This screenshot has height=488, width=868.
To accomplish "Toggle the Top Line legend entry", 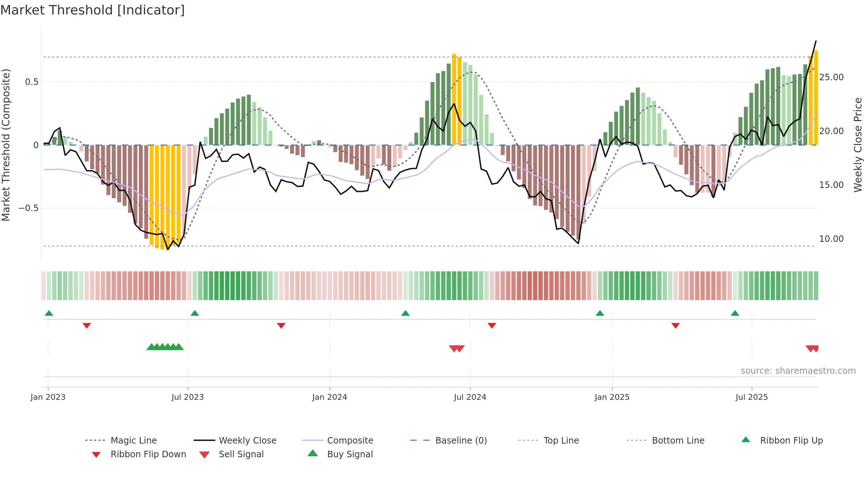I will (x=549, y=440).
